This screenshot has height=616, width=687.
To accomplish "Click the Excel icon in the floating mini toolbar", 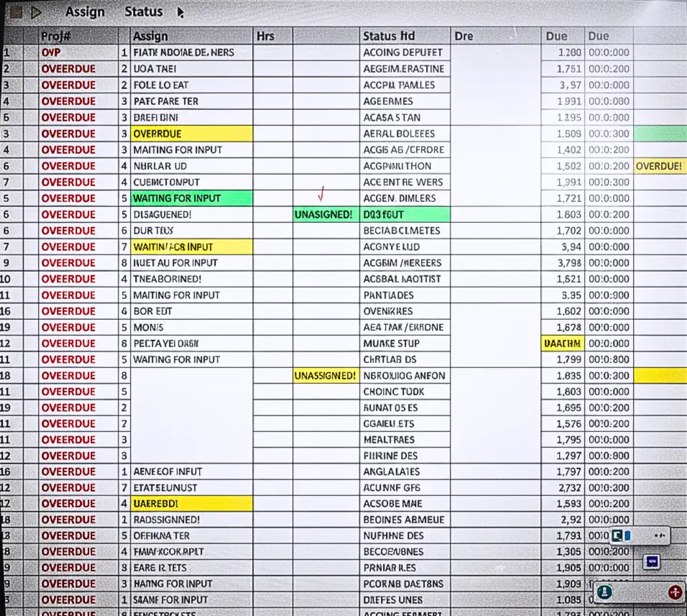I will tap(618, 535).
